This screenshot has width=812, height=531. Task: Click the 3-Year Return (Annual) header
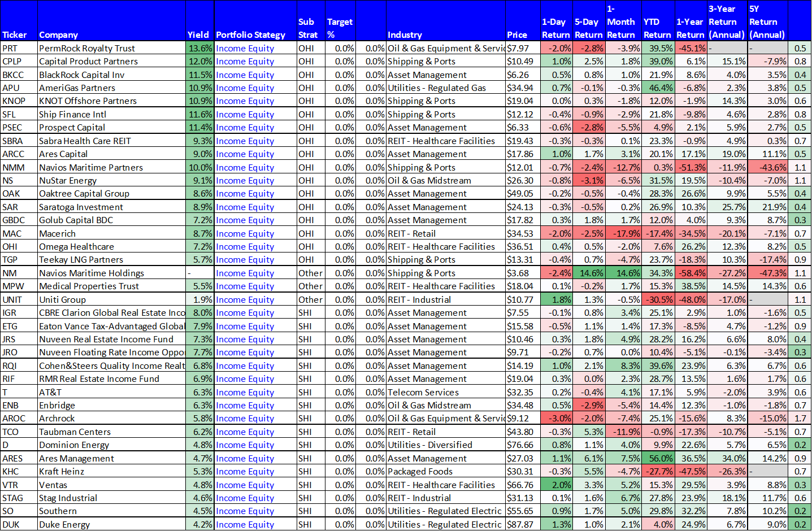[x=726, y=22]
